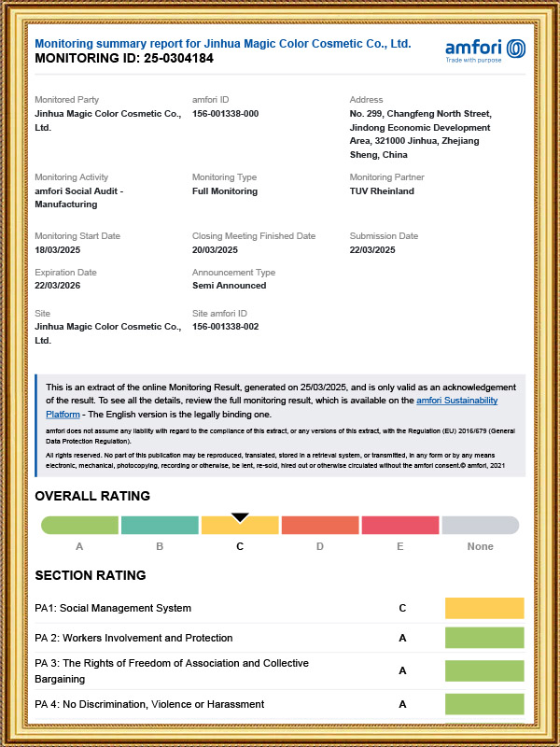Screen dimensions: 560x747
Task: Click submission date 22/03/2025
Action: click(x=372, y=250)
